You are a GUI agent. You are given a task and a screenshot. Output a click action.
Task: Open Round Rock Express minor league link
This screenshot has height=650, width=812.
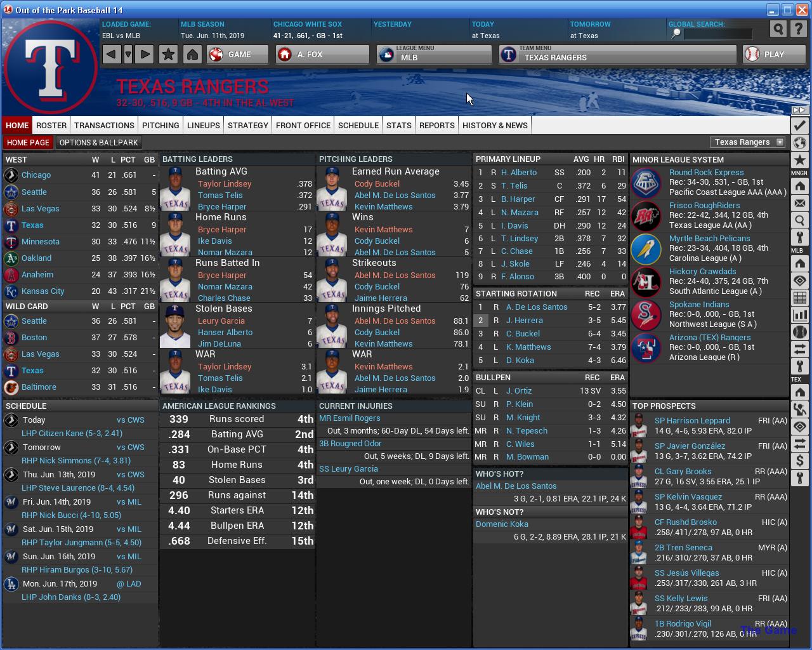click(706, 173)
